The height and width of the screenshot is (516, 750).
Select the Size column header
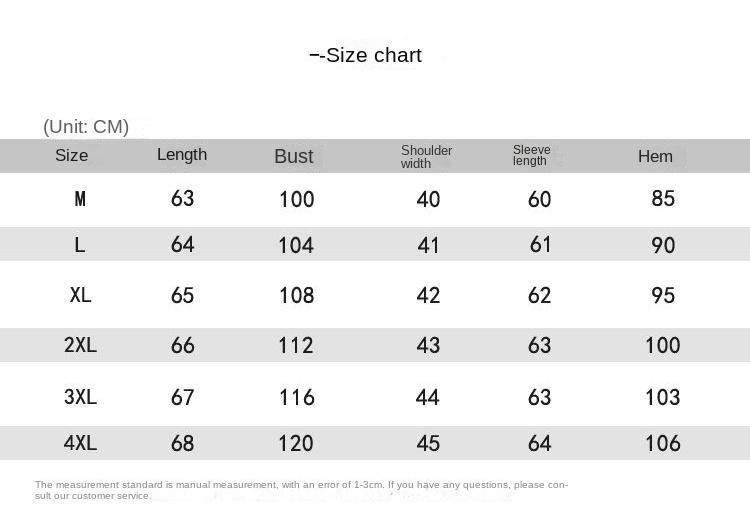[71, 155]
